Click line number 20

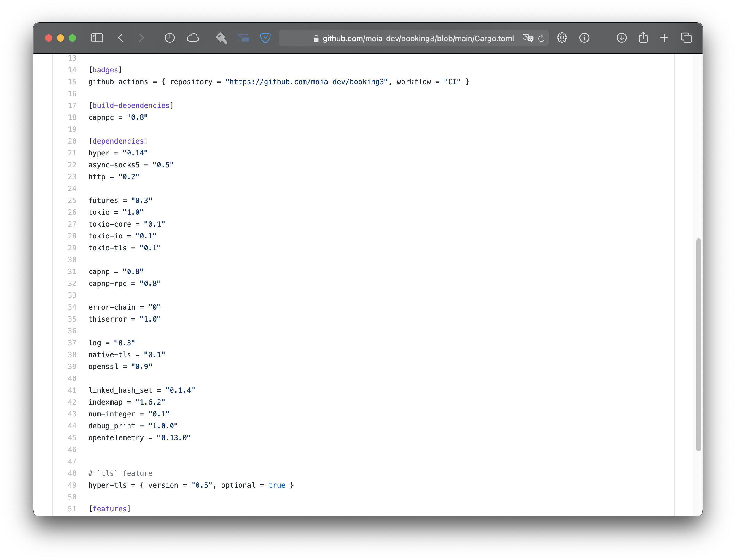point(72,141)
